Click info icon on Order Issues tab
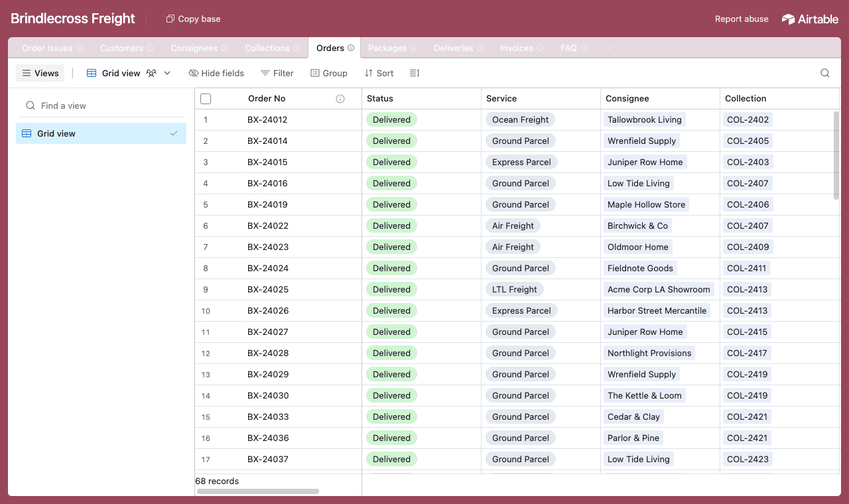The image size is (849, 504). click(x=80, y=48)
